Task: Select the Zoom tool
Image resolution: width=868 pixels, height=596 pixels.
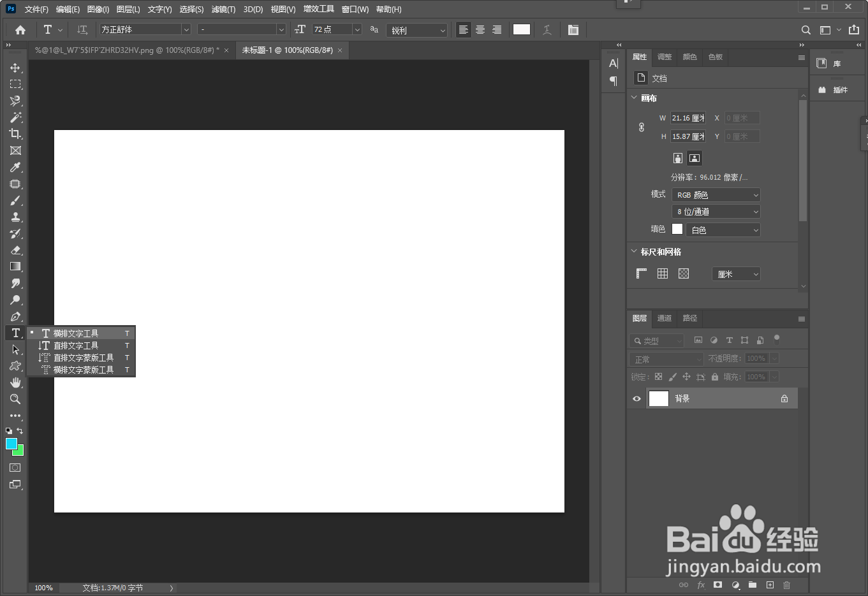Action: pos(15,399)
